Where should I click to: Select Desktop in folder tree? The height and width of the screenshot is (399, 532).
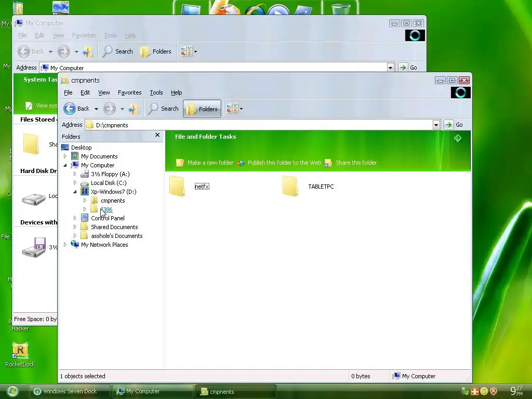point(81,148)
